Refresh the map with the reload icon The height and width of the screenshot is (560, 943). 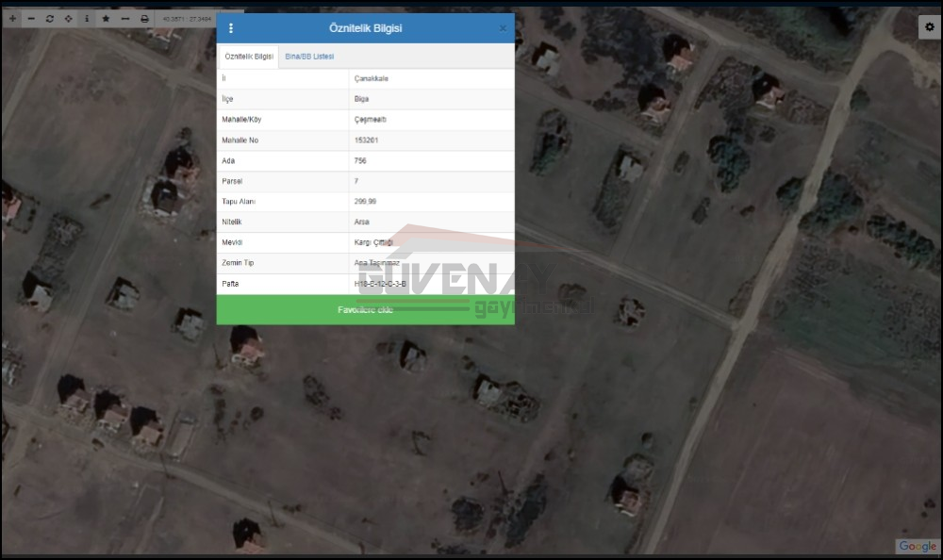tap(50, 19)
